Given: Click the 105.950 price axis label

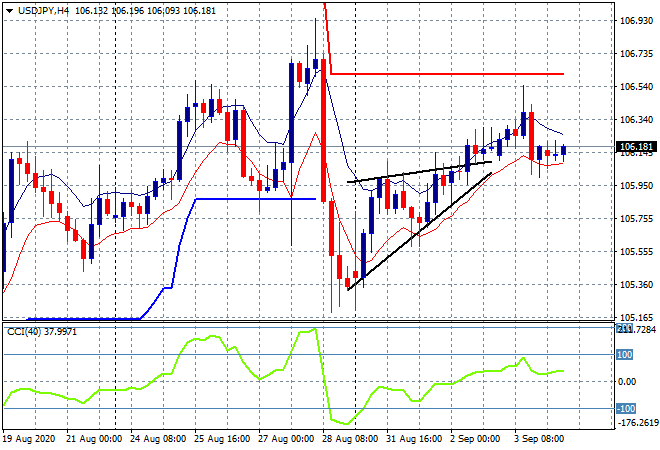Looking at the screenshot, I should pos(636,186).
